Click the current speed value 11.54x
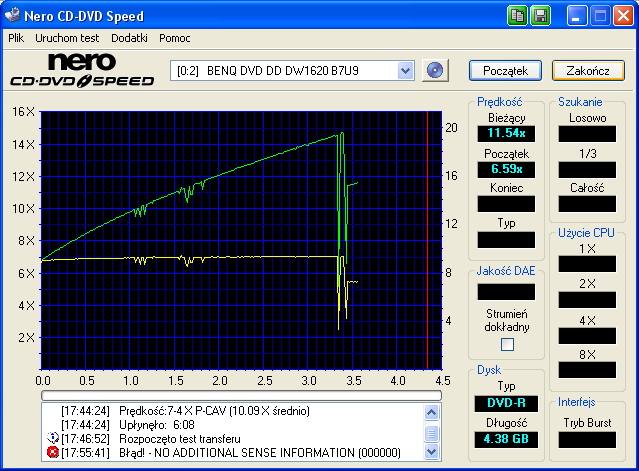 pos(506,133)
